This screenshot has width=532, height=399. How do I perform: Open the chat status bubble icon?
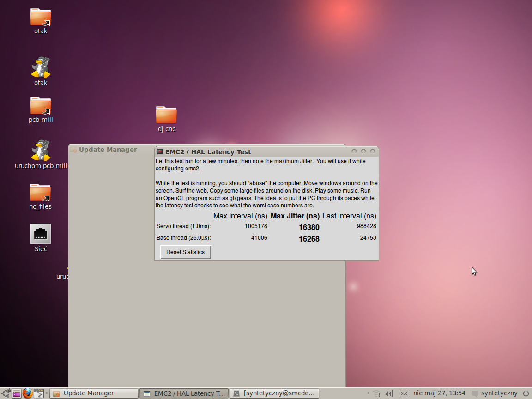coord(475,393)
